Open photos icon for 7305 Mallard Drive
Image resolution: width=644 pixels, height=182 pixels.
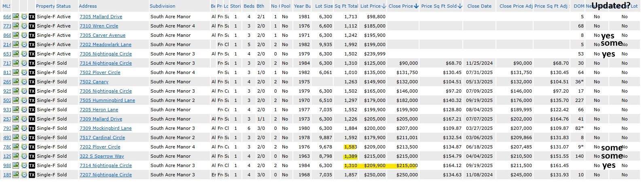tap(16, 17)
